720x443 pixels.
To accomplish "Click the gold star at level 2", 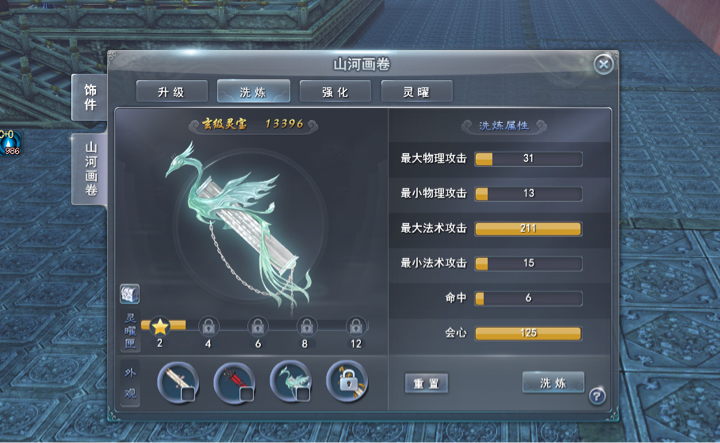I will (x=160, y=326).
